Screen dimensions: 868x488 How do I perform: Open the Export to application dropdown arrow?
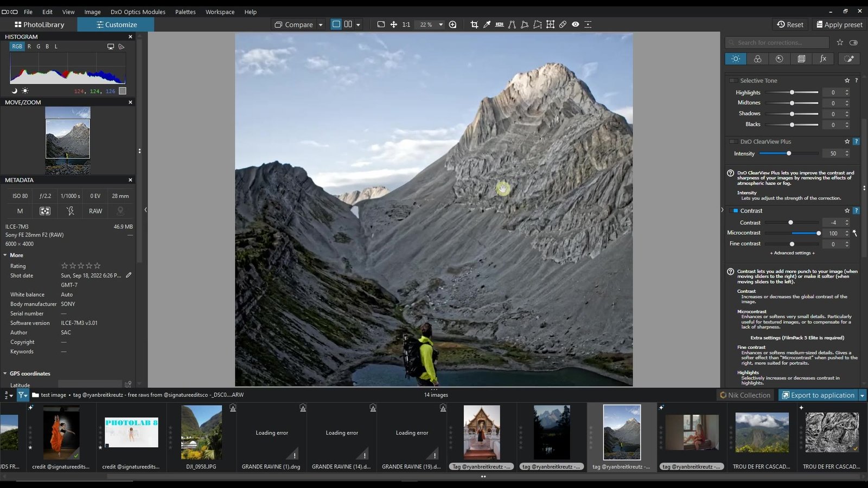point(862,395)
